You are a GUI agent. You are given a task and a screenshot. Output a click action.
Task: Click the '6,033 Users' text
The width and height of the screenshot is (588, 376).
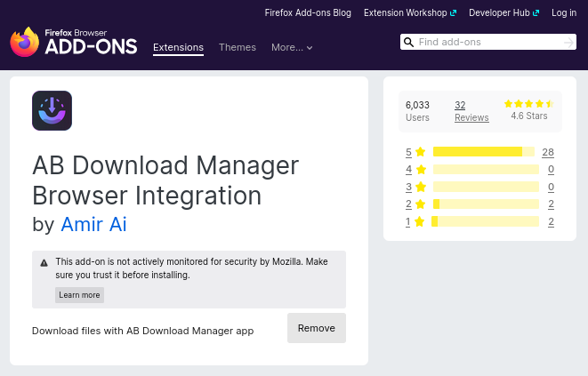(x=417, y=111)
